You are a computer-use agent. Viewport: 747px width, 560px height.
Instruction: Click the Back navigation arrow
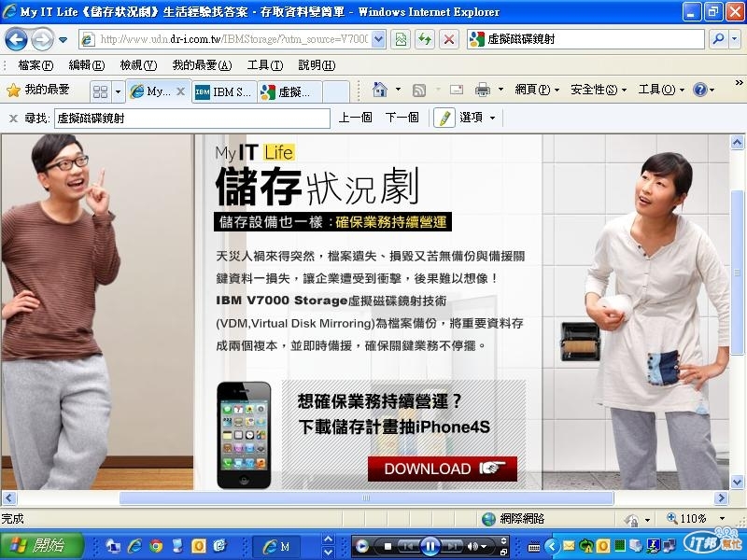tap(16, 39)
